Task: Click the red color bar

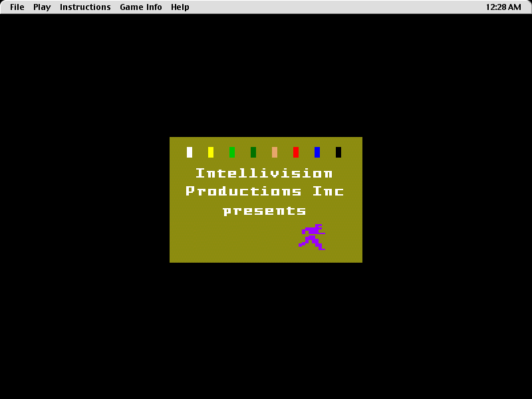Action: pyautogui.click(x=296, y=152)
